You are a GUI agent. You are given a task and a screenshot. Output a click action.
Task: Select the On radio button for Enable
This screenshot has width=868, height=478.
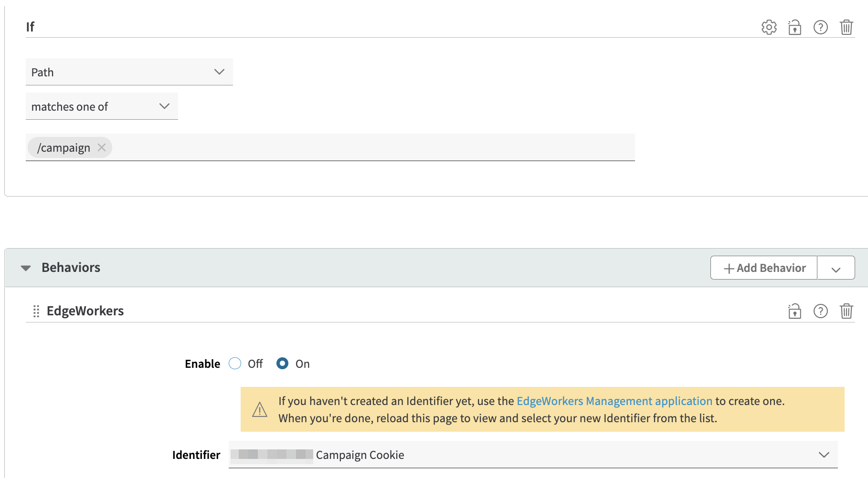pyautogui.click(x=282, y=364)
